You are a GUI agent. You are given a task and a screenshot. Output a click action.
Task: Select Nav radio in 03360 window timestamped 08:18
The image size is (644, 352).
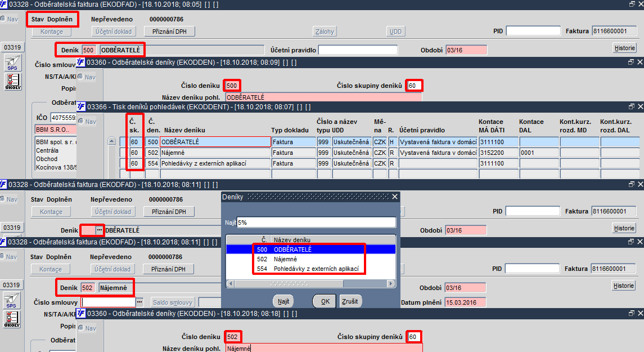pos(80,328)
